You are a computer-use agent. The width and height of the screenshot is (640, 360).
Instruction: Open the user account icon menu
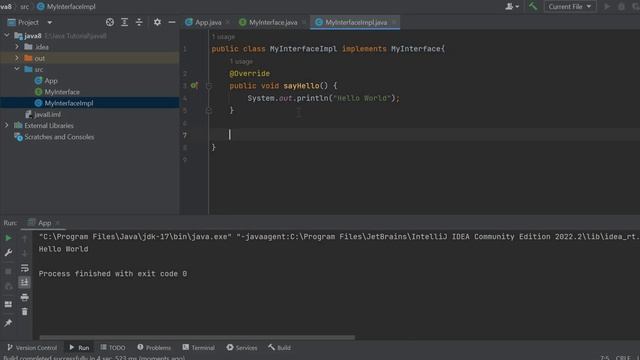coord(512,7)
